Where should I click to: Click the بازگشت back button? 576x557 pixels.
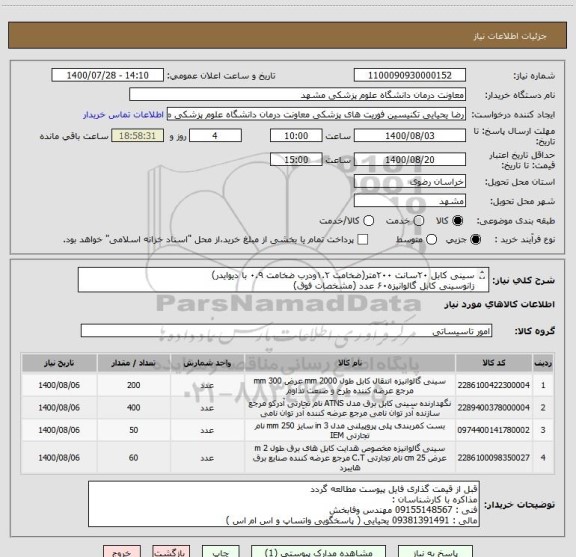[171, 552]
